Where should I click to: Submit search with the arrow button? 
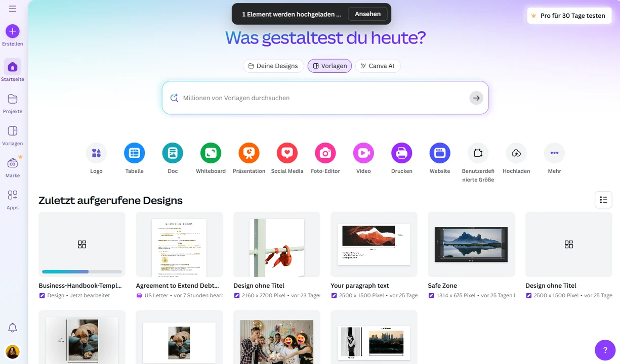tap(476, 98)
